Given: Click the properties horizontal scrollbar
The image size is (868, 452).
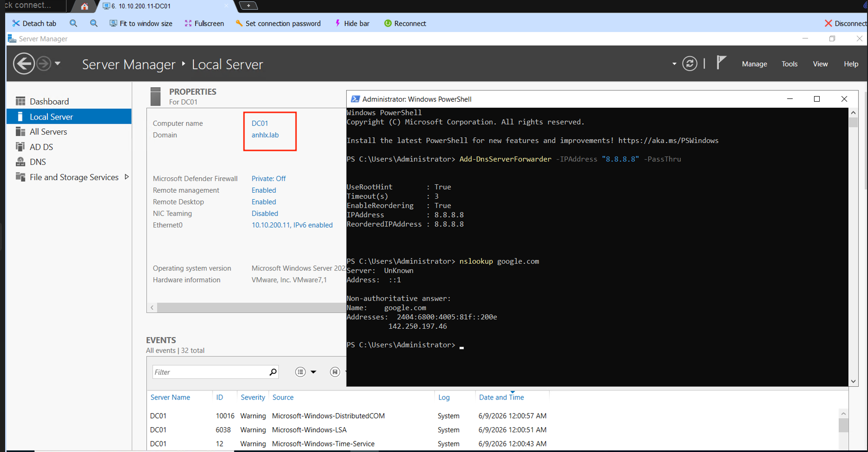Looking at the screenshot, I should 251,308.
